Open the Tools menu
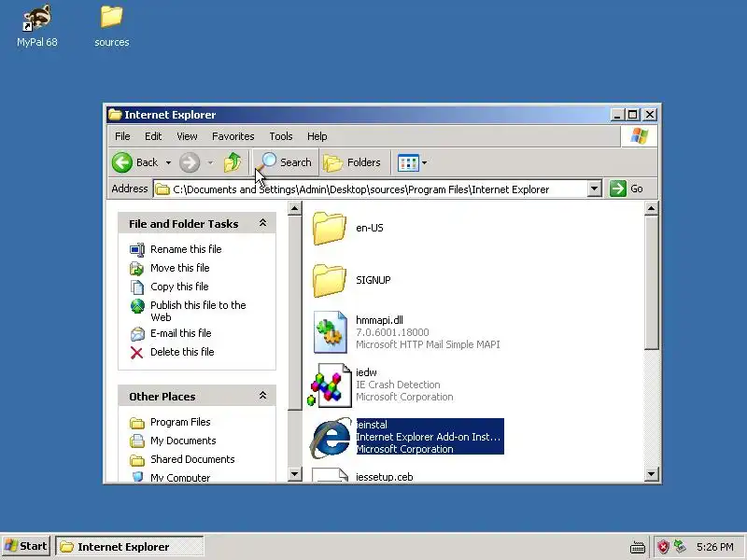The width and height of the screenshot is (747, 560). 281,136
